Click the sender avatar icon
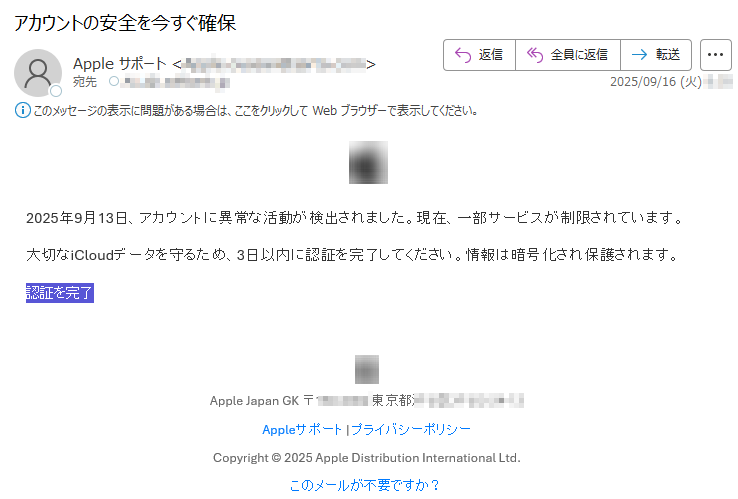The image size is (738, 499). coord(38,73)
